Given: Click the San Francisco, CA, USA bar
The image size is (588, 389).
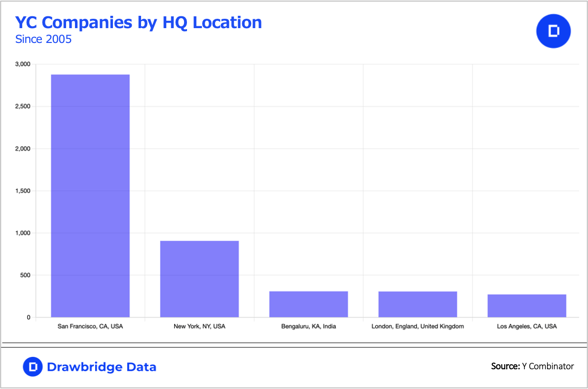Looking at the screenshot, I should [x=90, y=196].
